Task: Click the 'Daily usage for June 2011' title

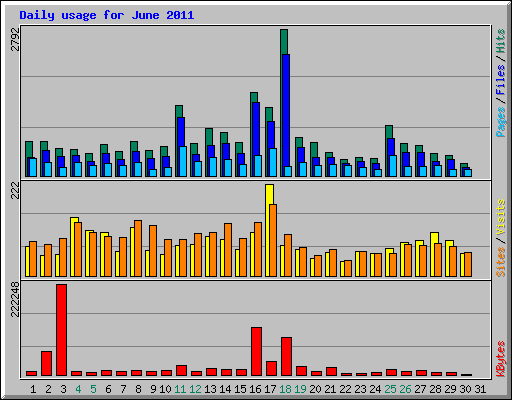Action: [107, 15]
